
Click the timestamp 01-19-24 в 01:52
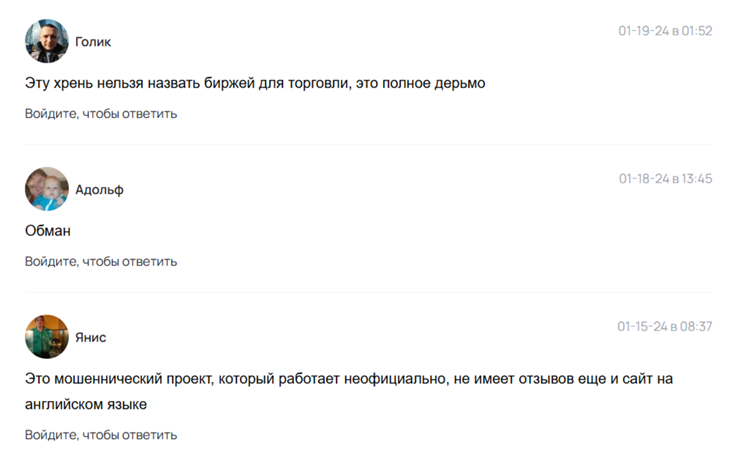pos(665,31)
